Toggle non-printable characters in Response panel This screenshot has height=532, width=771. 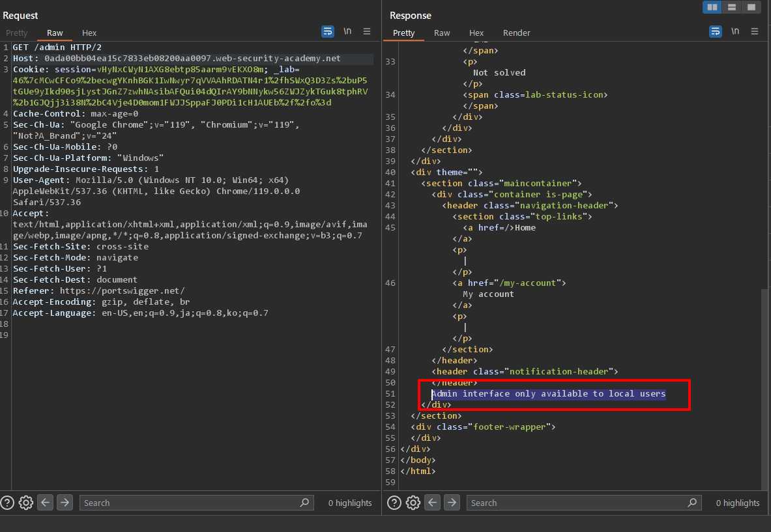(x=735, y=31)
